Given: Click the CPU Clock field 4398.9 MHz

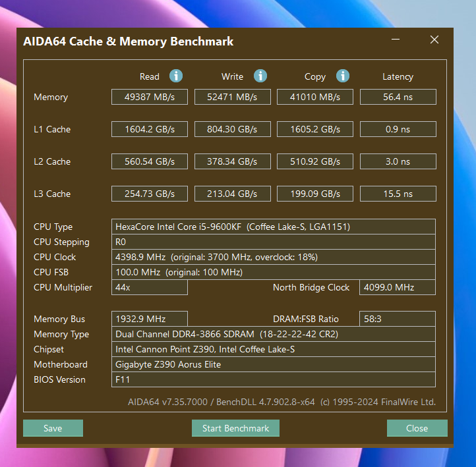Looking at the screenshot, I should tap(274, 257).
